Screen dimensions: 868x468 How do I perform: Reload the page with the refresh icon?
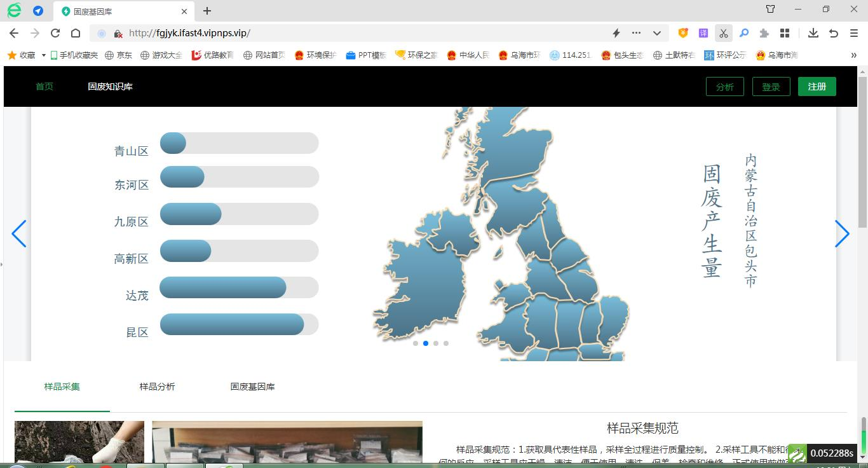click(55, 33)
